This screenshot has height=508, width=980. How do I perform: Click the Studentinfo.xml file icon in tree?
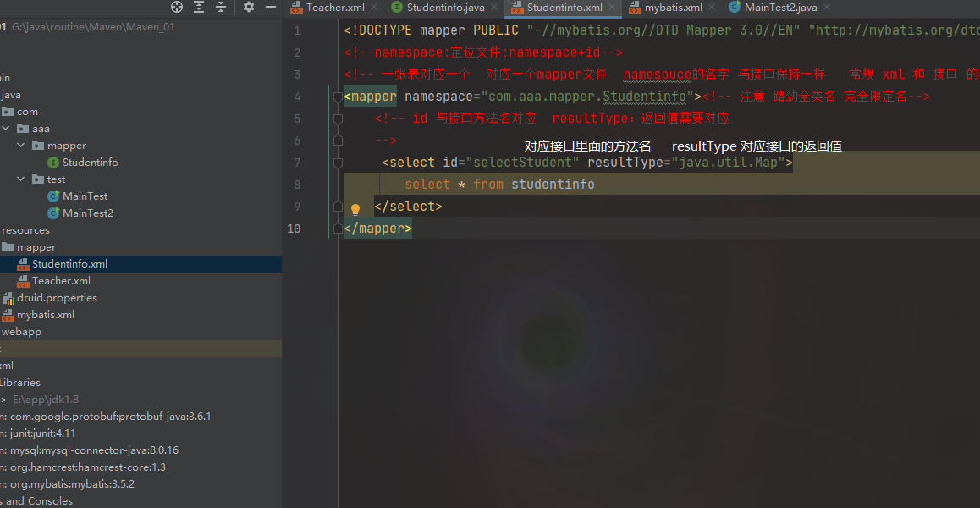(x=23, y=264)
